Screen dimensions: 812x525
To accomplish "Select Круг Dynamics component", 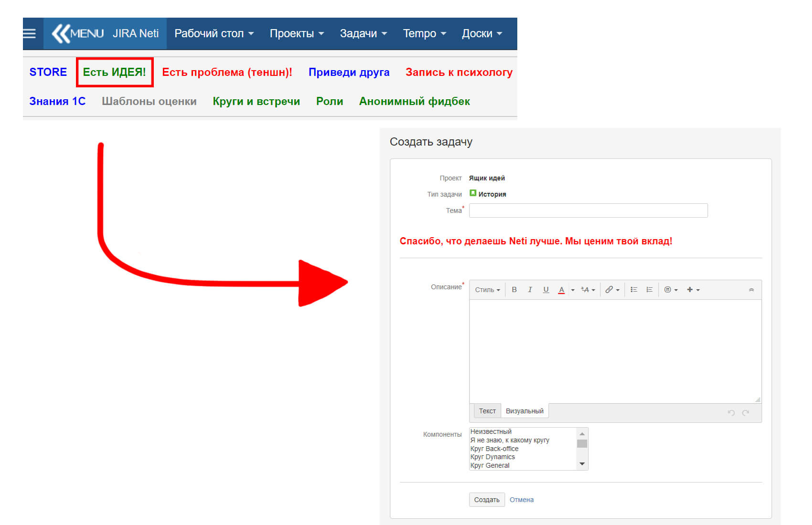I will click(523, 457).
